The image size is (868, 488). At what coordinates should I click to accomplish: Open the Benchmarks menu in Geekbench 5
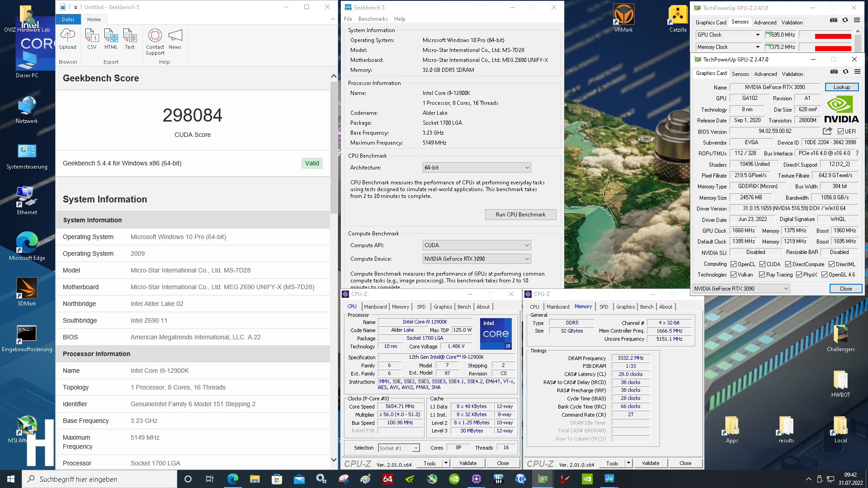pos(373,19)
